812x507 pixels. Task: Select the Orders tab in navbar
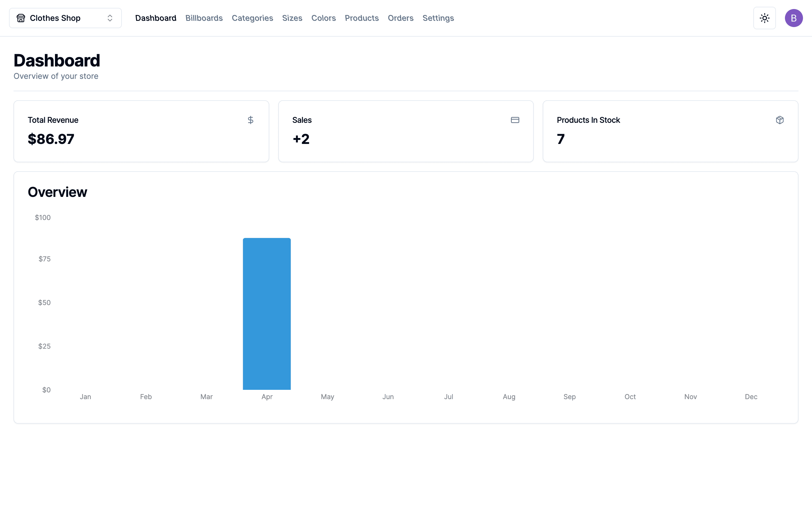pos(399,17)
